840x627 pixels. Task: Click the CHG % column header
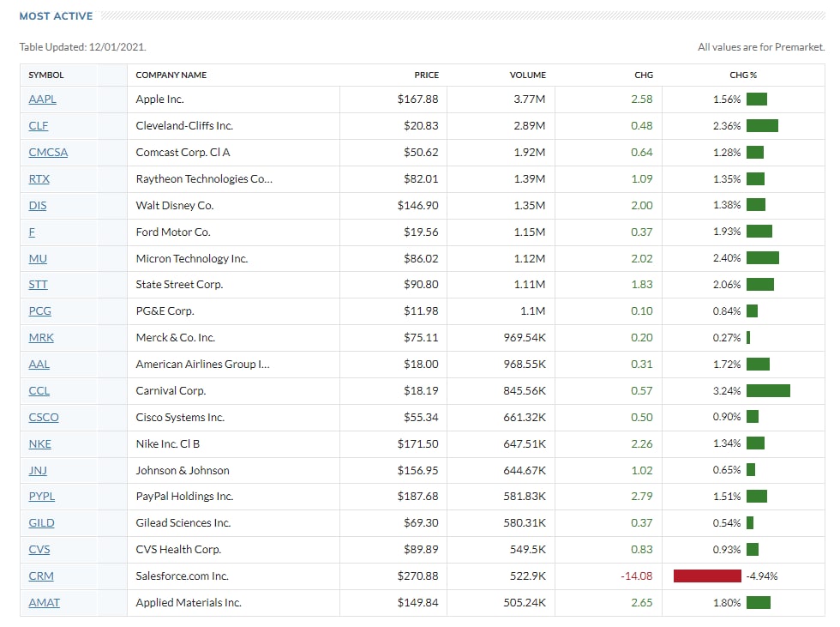(743, 75)
